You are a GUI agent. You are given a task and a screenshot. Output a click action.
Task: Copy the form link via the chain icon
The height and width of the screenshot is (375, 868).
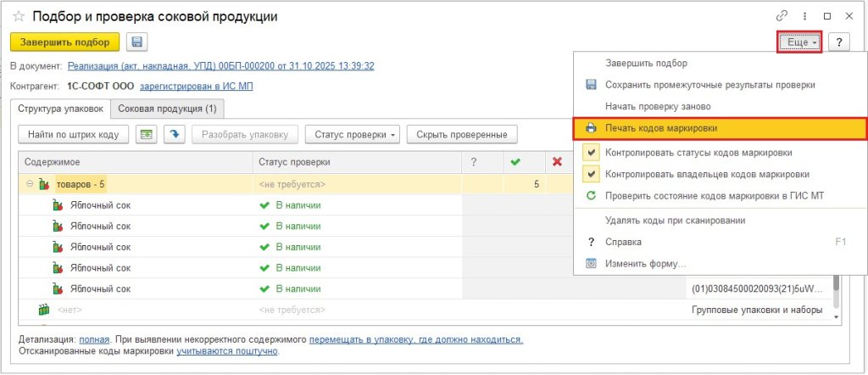(x=782, y=16)
